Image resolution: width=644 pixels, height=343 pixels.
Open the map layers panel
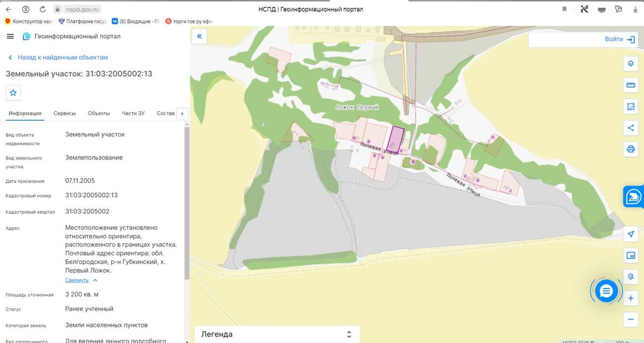[631, 64]
